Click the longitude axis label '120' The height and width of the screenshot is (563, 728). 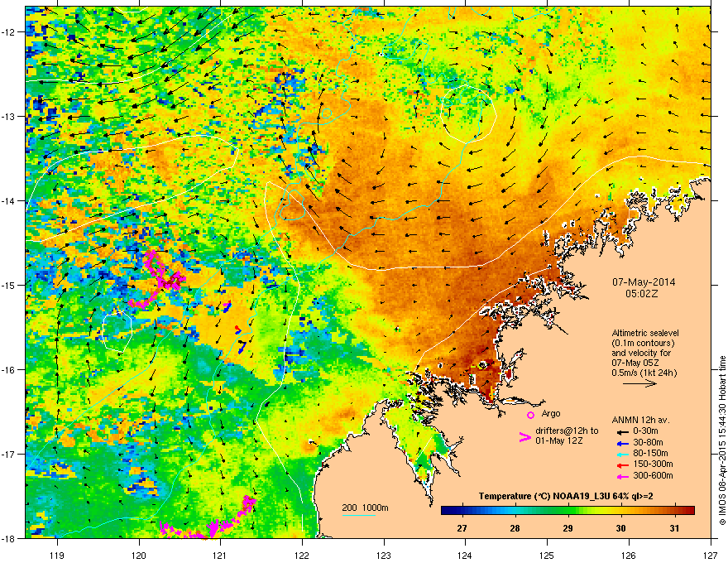[x=139, y=555]
